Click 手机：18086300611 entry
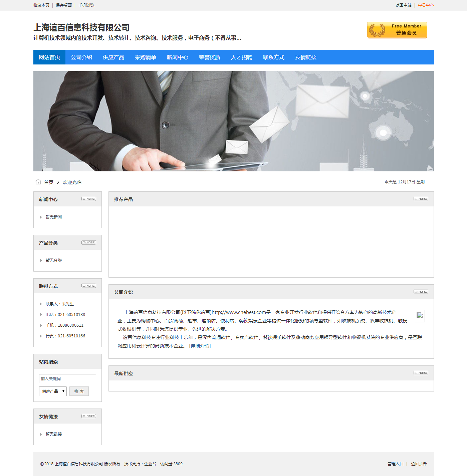467x476 pixels. (64, 325)
